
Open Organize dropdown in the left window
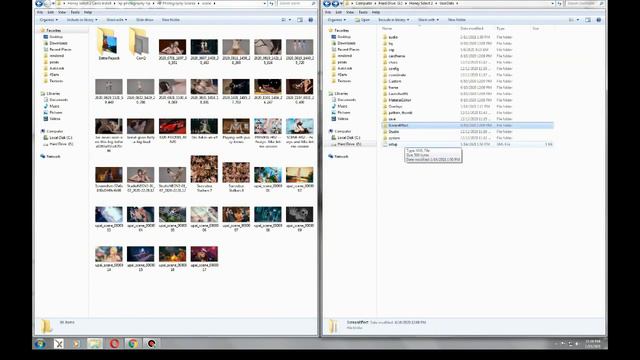point(48,20)
